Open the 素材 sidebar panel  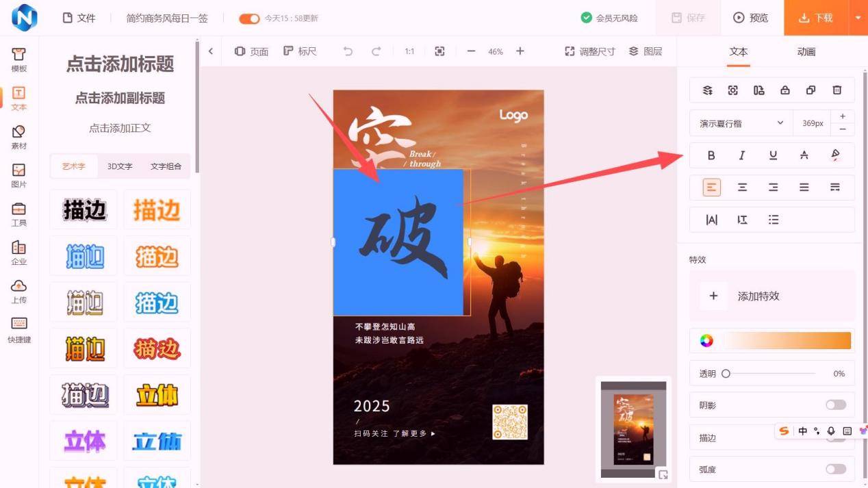point(19,136)
